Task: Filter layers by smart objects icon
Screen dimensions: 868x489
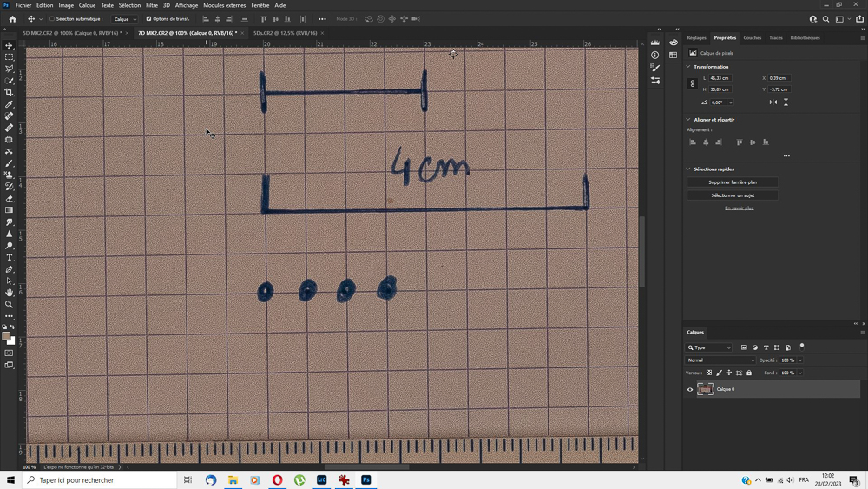Action: click(788, 347)
